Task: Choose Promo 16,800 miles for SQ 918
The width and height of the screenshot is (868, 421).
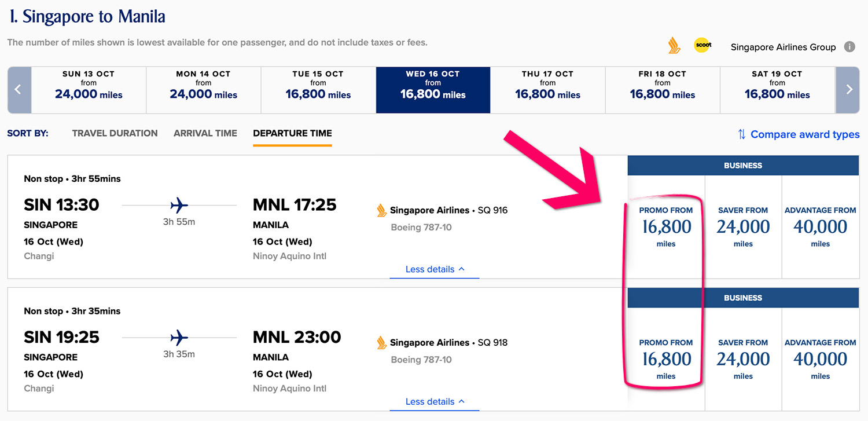Action: click(x=666, y=359)
